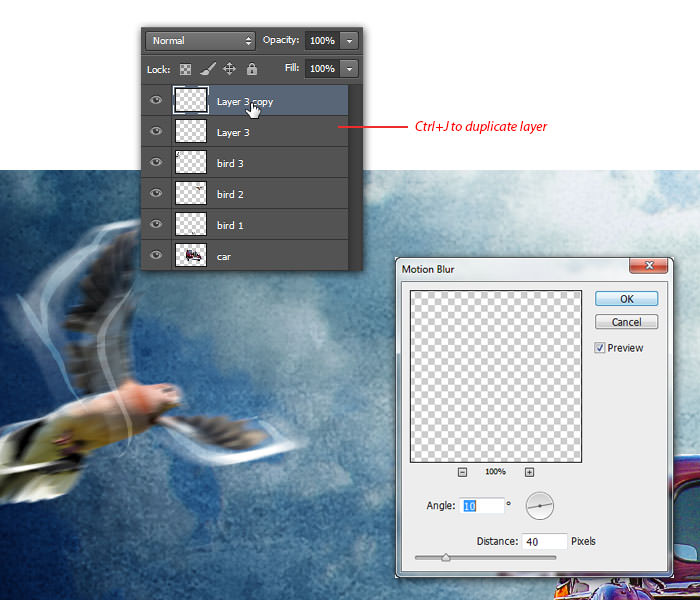Click the Opacity value field
Image resolution: width=700 pixels, height=600 pixels.
[x=322, y=41]
